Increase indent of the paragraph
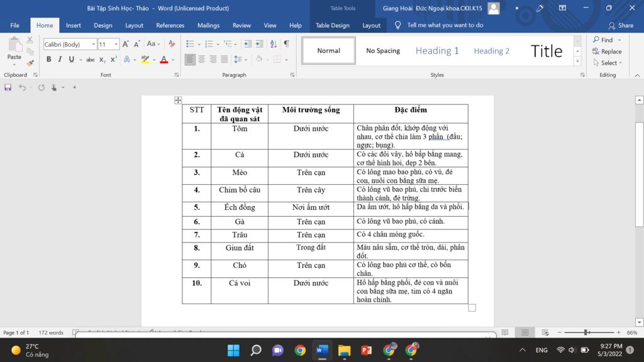This screenshot has width=644, height=362. 259,44
